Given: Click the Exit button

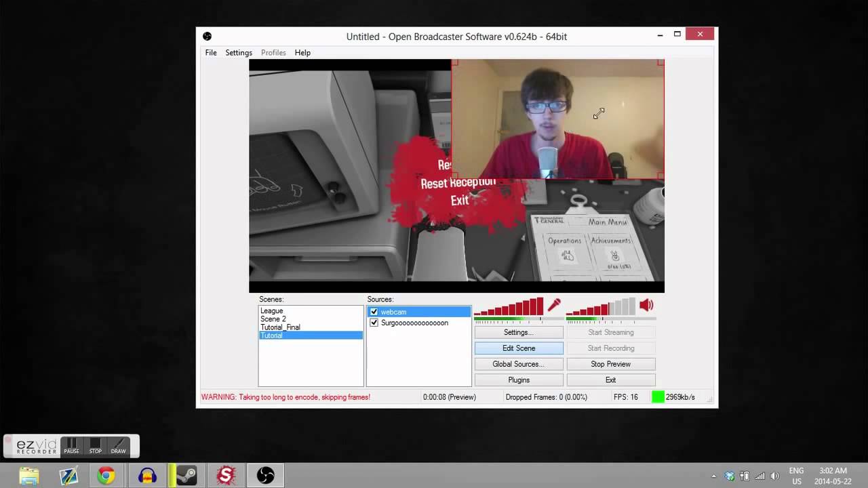Looking at the screenshot, I should (x=611, y=380).
